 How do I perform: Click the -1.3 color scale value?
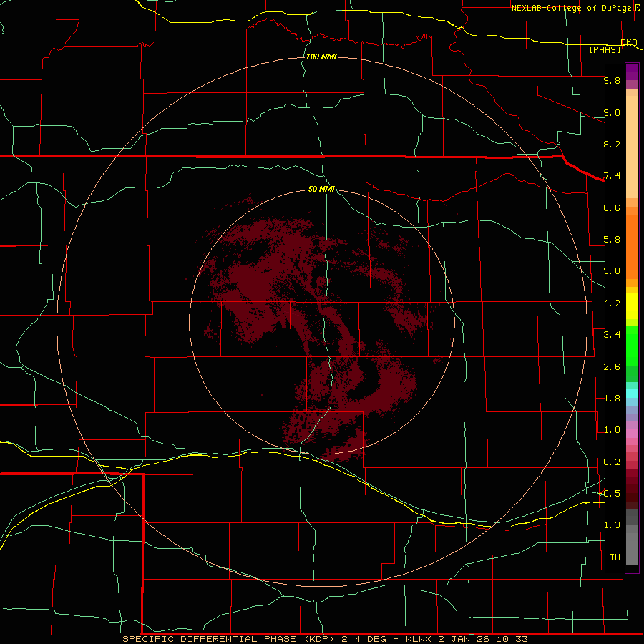click(609, 525)
